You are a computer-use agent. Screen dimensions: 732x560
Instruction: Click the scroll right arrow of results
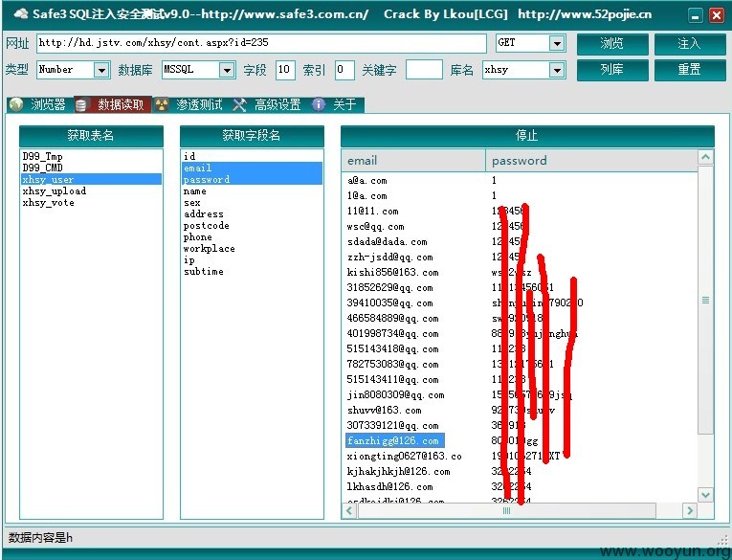690,510
